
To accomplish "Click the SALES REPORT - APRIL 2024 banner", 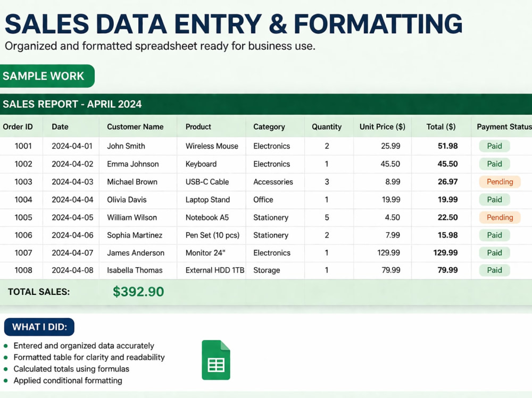I will [266, 104].
